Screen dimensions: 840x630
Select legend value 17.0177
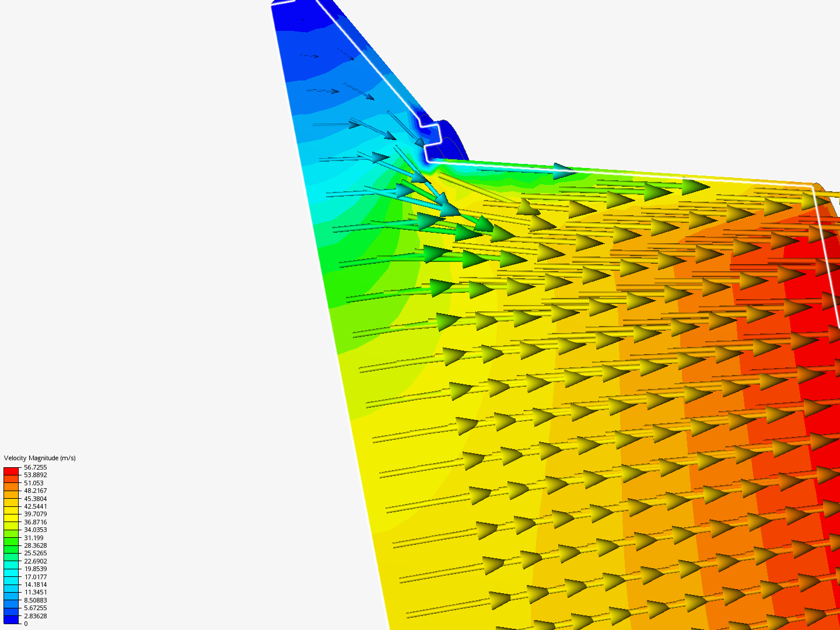point(35,577)
